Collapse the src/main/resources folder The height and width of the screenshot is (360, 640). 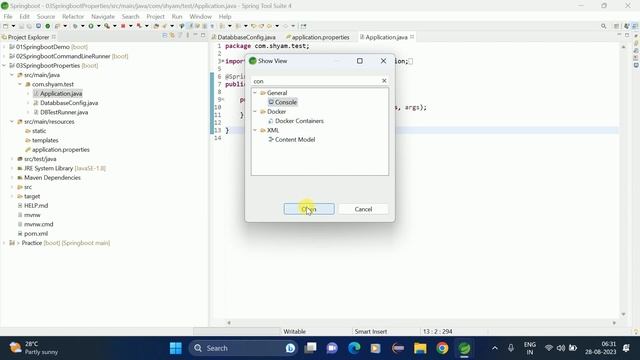tap(12, 122)
